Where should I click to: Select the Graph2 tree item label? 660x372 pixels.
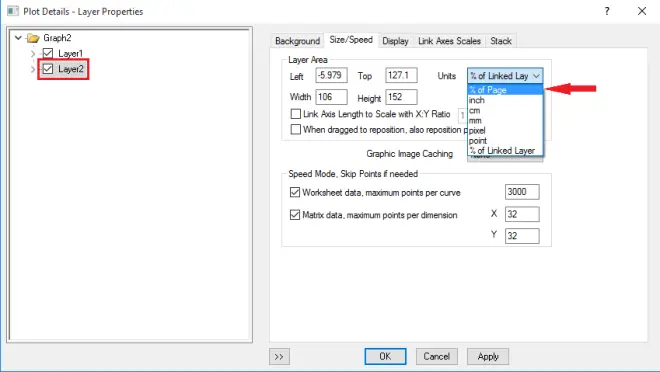tap(57, 38)
